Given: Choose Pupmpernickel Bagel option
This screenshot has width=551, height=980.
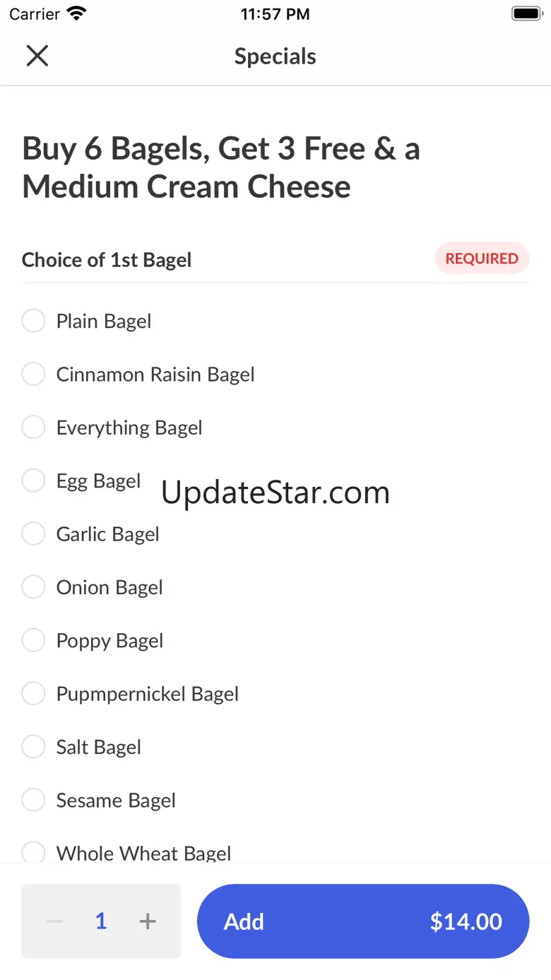Looking at the screenshot, I should pos(33,694).
